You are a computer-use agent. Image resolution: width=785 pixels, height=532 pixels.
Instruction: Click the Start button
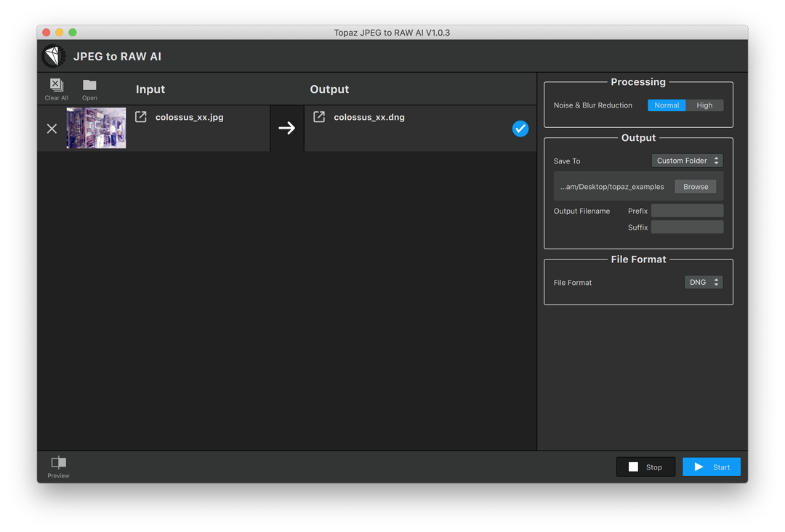[x=712, y=467]
